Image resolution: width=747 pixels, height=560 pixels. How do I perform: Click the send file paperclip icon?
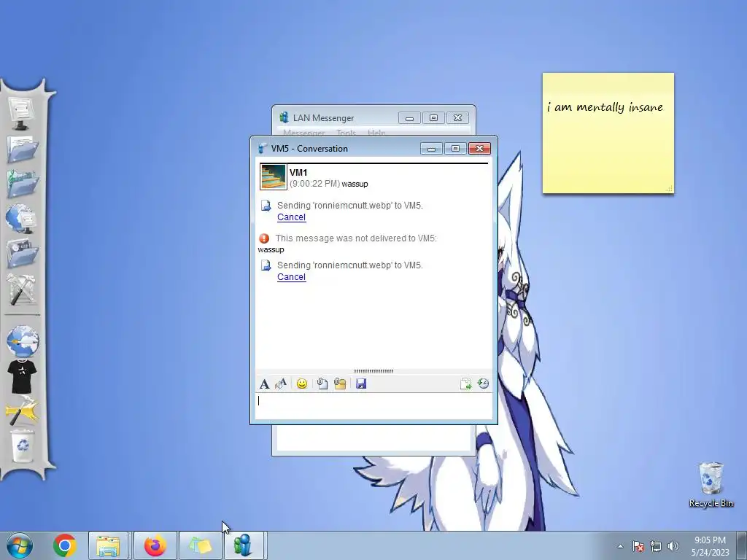[x=322, y=384]
